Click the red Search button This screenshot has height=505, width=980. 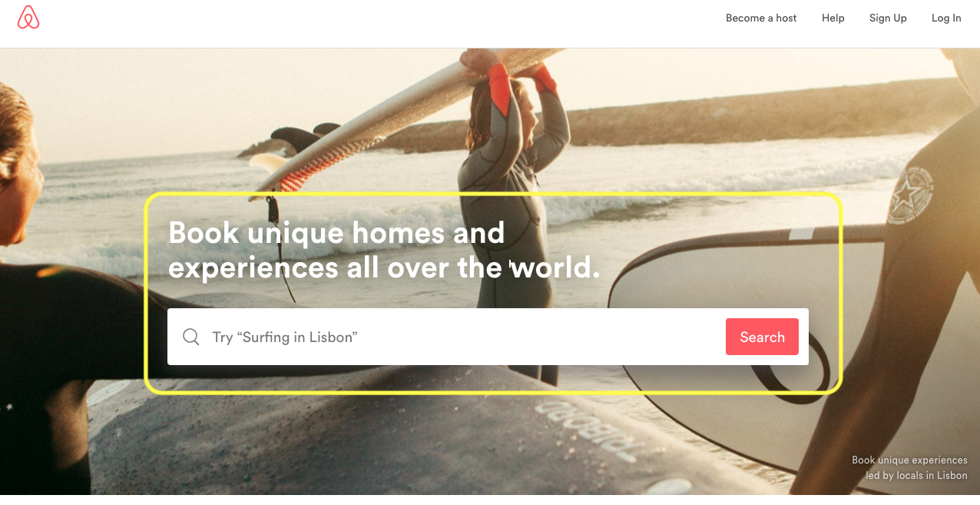click(762, 337)
